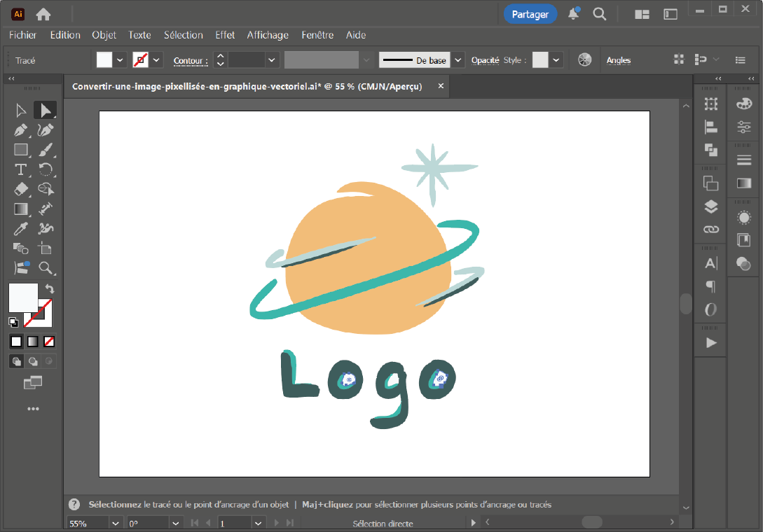Enable Draw Behind mode
The width and height of the screenshot is (763, 532).
coord(33,362)
